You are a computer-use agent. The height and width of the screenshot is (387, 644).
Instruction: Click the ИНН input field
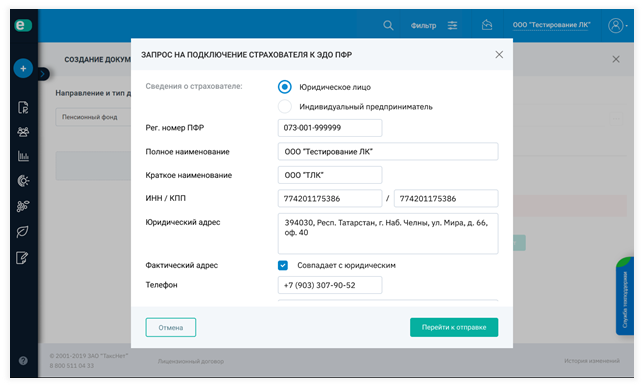point(330,198)
